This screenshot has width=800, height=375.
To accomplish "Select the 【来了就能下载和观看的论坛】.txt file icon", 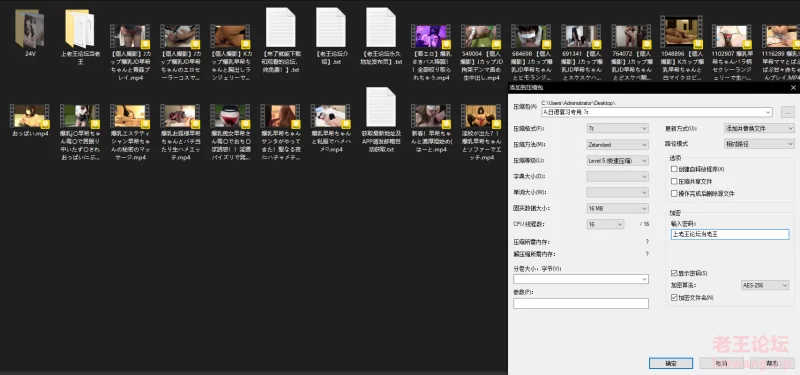I will 281,28.
